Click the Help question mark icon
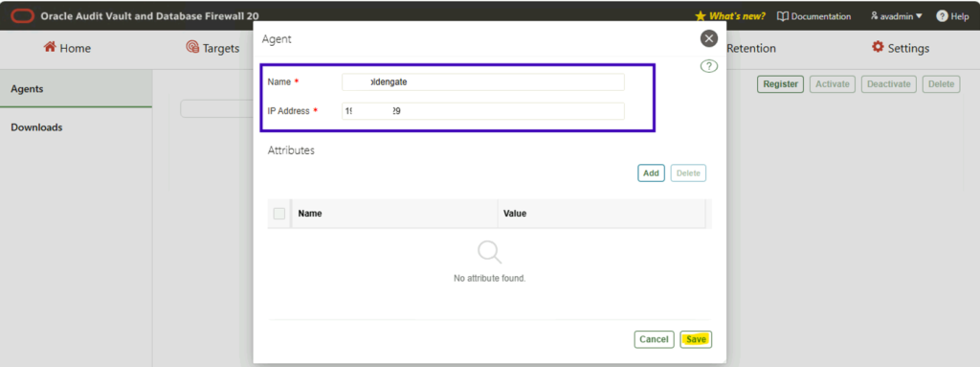The width and height of the screenshot is (980, 367). (x=942, y=16)
